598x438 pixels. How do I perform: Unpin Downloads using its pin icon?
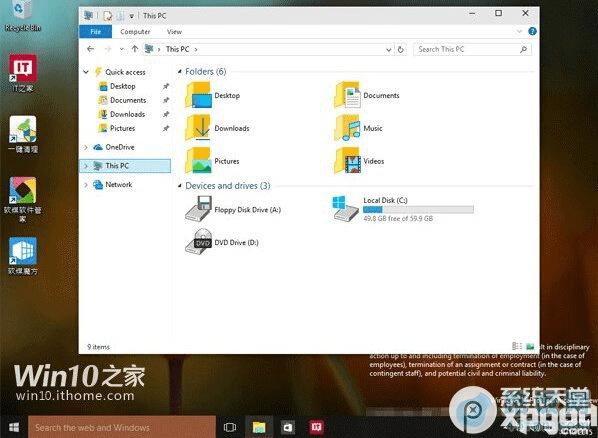tap(166, 114)
